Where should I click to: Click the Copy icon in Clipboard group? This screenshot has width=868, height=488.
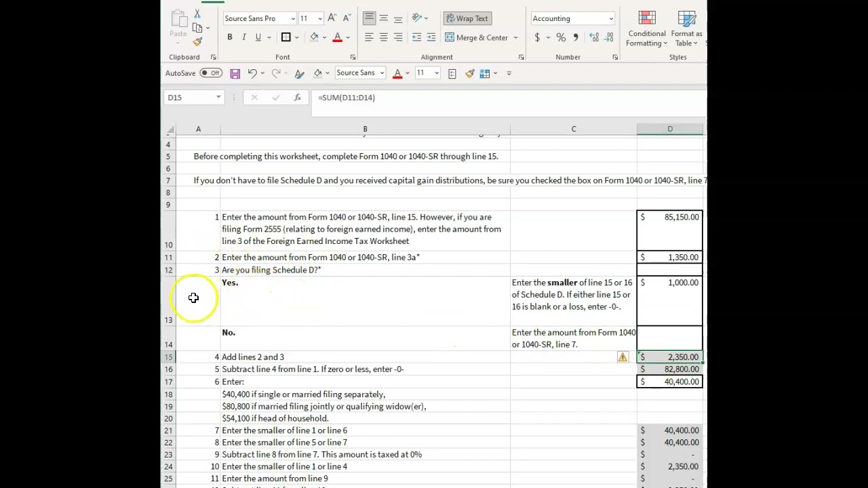(197, 28)
